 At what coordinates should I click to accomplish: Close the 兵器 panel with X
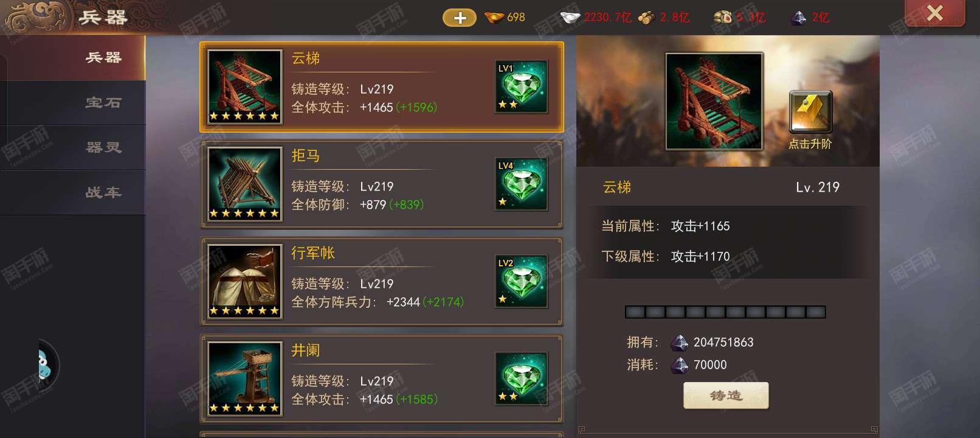934,13
